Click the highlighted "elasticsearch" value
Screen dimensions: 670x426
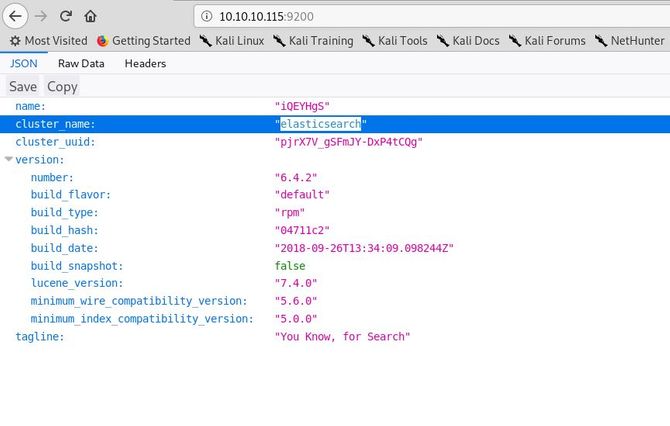320,124
